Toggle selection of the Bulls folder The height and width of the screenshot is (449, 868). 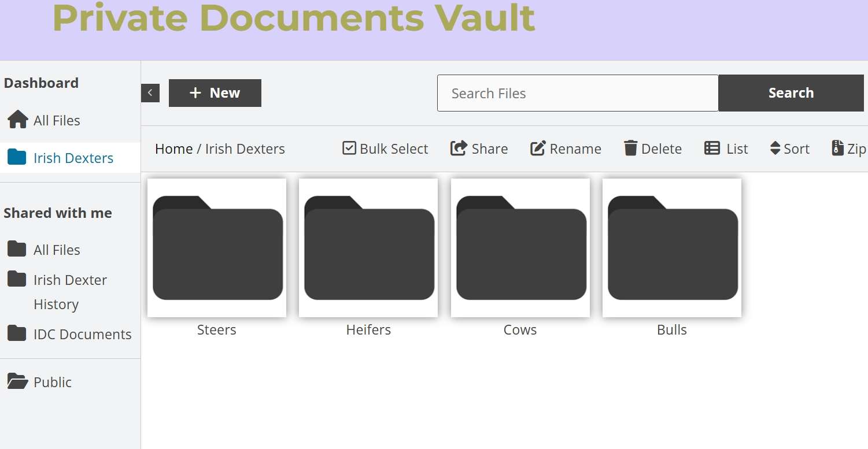click(671, 247)
